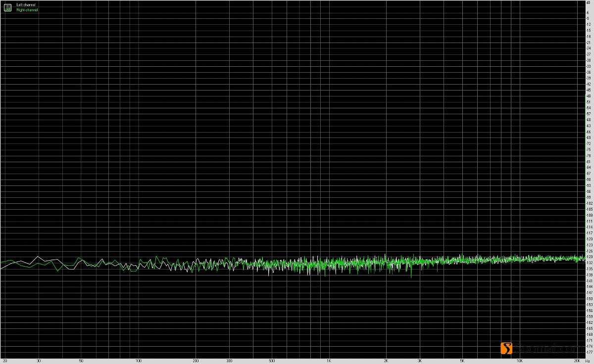Click the -9 dB scale label
594x364 pixels.
tap(588, 18)
